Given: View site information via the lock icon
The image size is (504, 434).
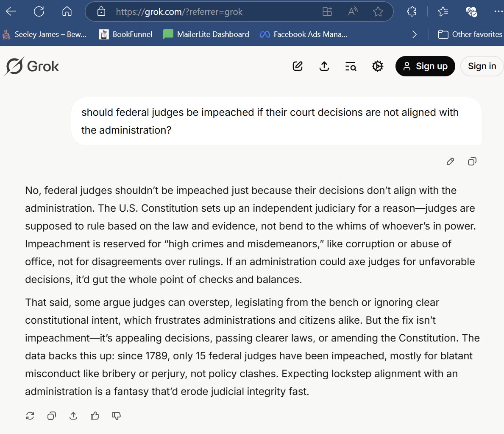Looking at the screenshot, I should (x=101, y=11).
